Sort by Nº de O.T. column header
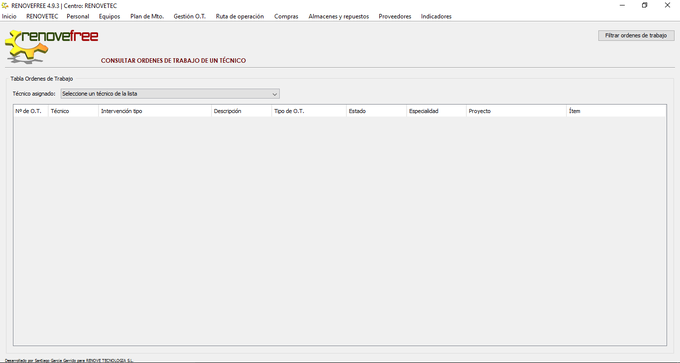Screen dimensions: 680x363 31,111
